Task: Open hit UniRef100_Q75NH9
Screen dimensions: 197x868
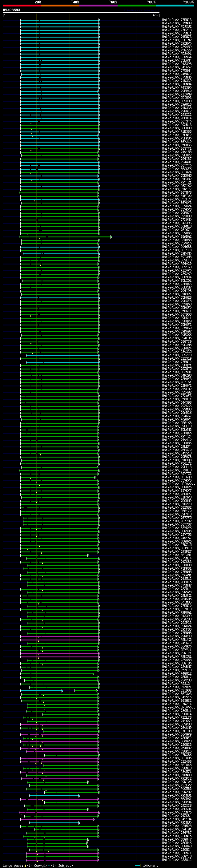Action: [177, 23]
